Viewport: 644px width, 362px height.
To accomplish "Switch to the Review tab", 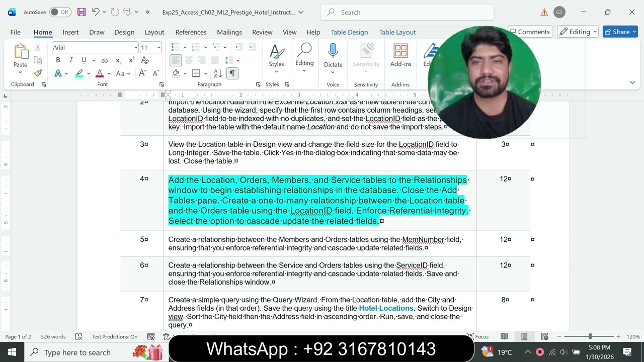I will click(262, 32).
